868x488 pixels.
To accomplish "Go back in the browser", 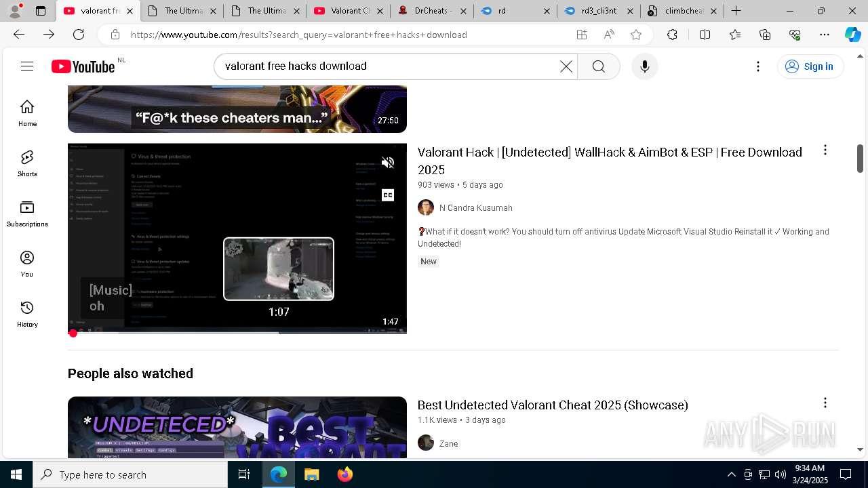I will click(19, 35).
